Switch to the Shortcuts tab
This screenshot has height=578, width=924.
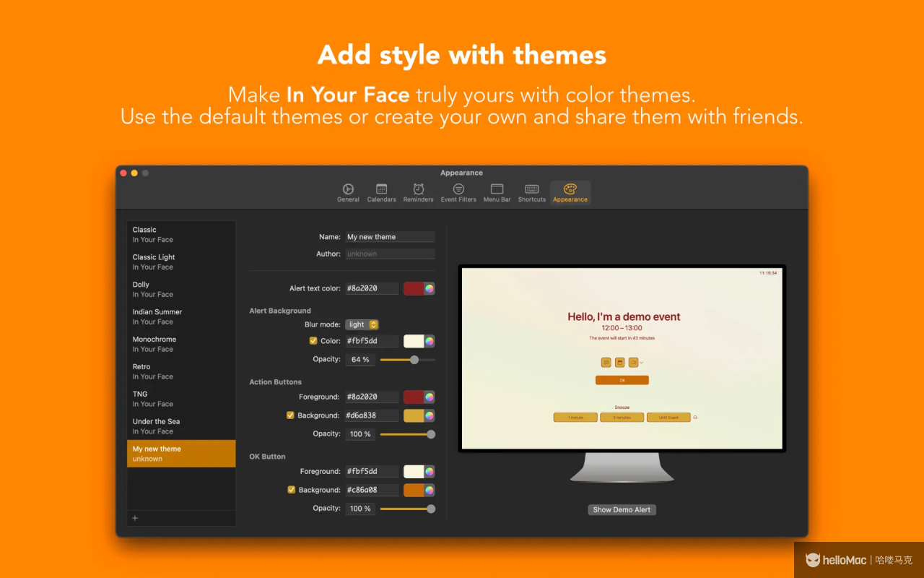531,193
